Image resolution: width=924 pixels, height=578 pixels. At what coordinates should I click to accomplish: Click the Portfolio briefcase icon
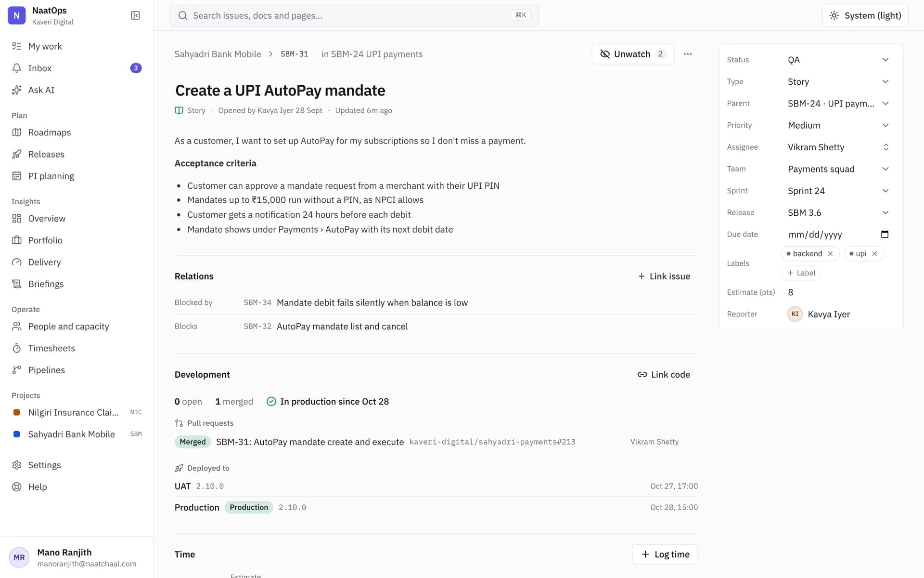tap(17, 240)
